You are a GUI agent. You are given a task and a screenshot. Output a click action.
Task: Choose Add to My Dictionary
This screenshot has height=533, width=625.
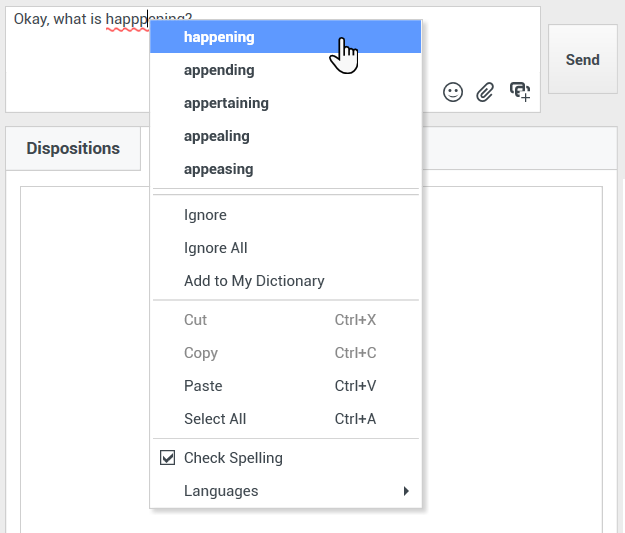pyautogui.click(x=254, y=281)
